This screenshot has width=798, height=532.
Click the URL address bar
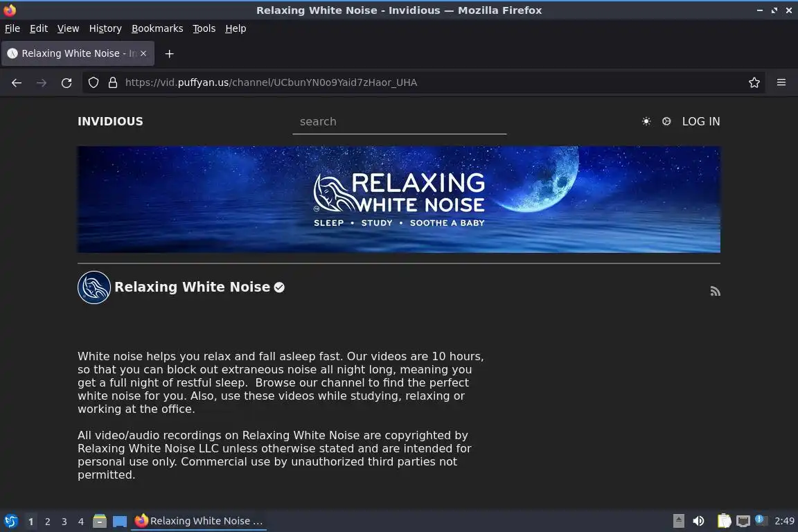pyautogui.click(x=423, y=82)
